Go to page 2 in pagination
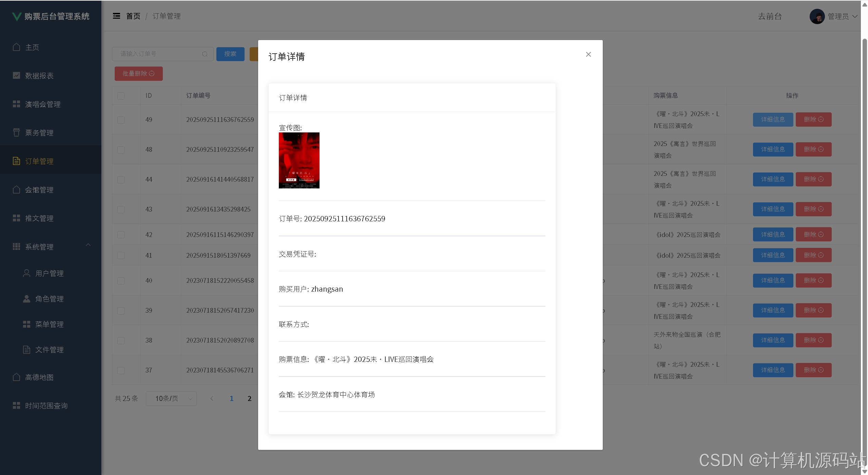This screenshot has height=475, width=868. click(x=249, y=399)
